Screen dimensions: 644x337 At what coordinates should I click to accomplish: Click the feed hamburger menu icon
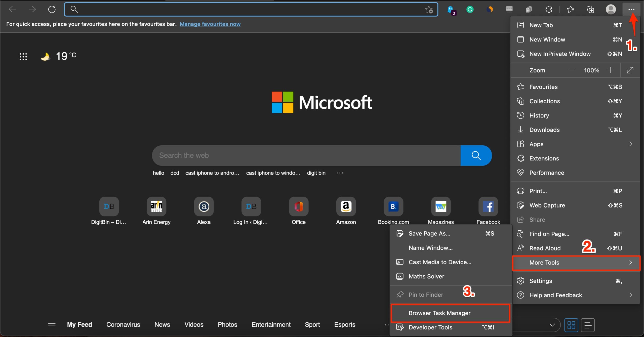52,325
